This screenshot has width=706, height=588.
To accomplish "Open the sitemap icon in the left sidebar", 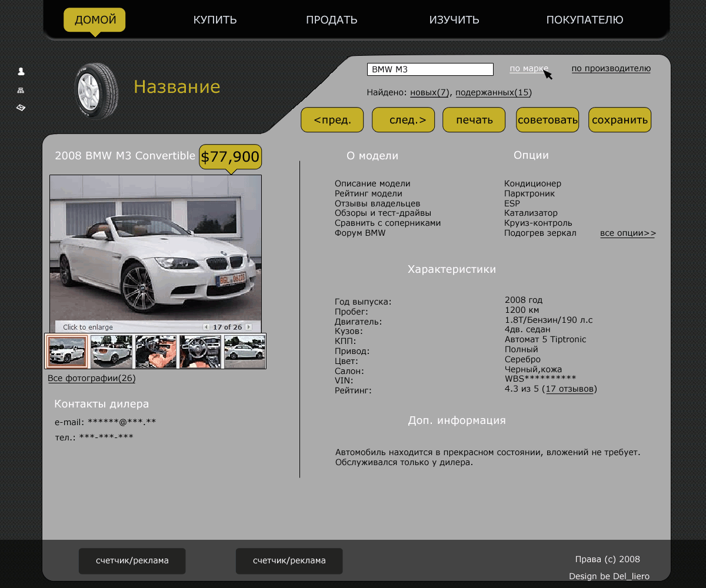I will pos(21,91).
